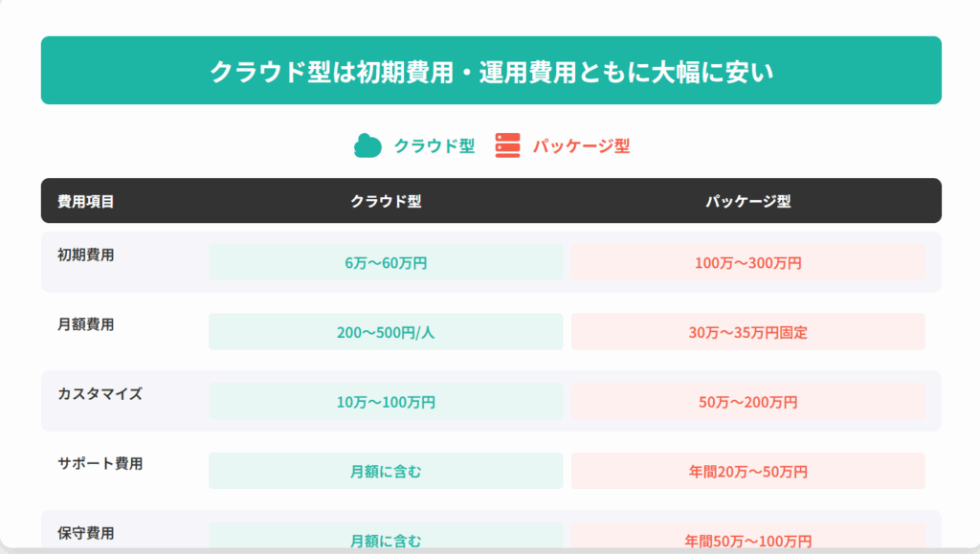The height and width of the screenshot is (554, 980).
Task: Select the サポート費用 row label
Action: (100, 463)
